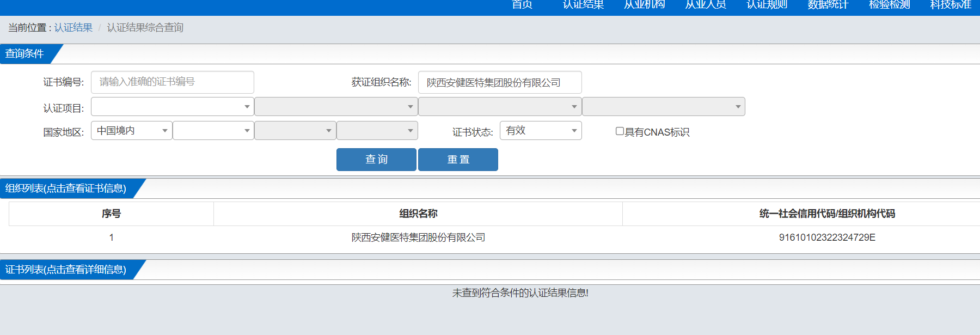Screen dimensions: 980x335
Task: Open the fourth 认证项目 dropdown
Action: (x=664, y=107)
